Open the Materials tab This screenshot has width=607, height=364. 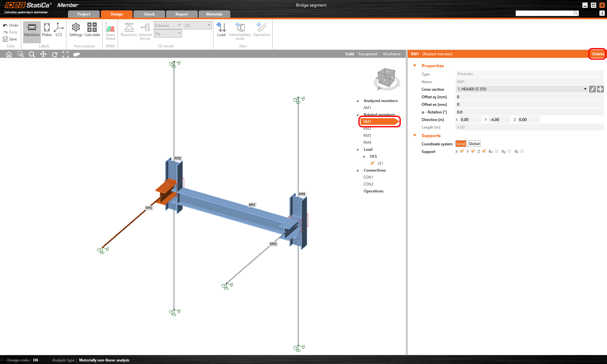214,14
